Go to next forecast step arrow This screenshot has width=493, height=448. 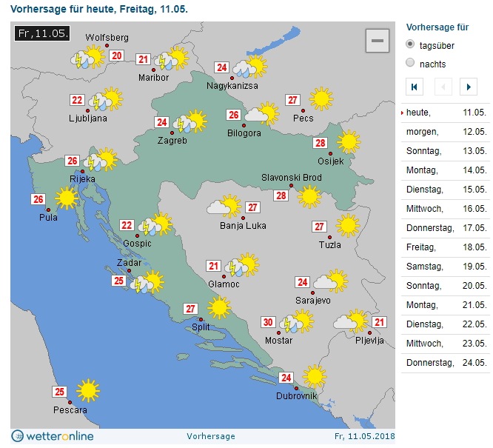467,87
